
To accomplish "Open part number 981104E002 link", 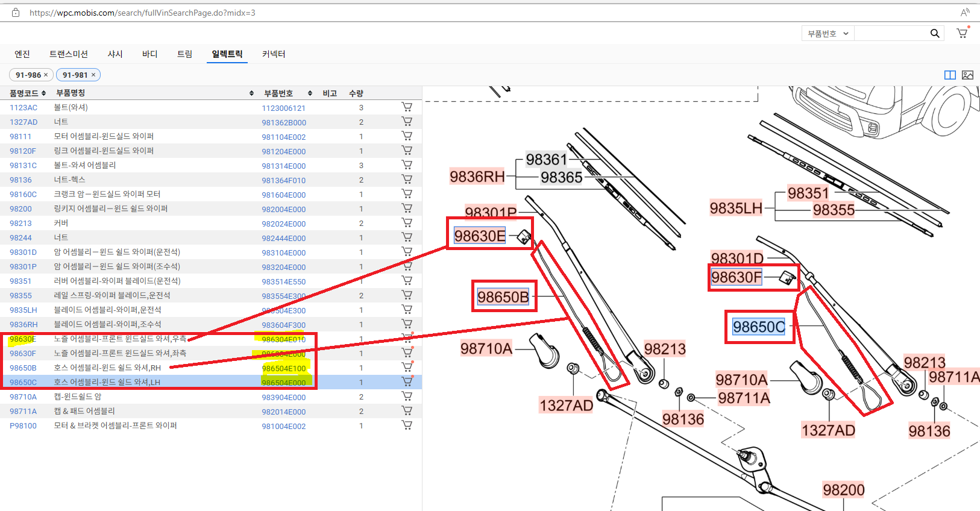I will (284, 137).
